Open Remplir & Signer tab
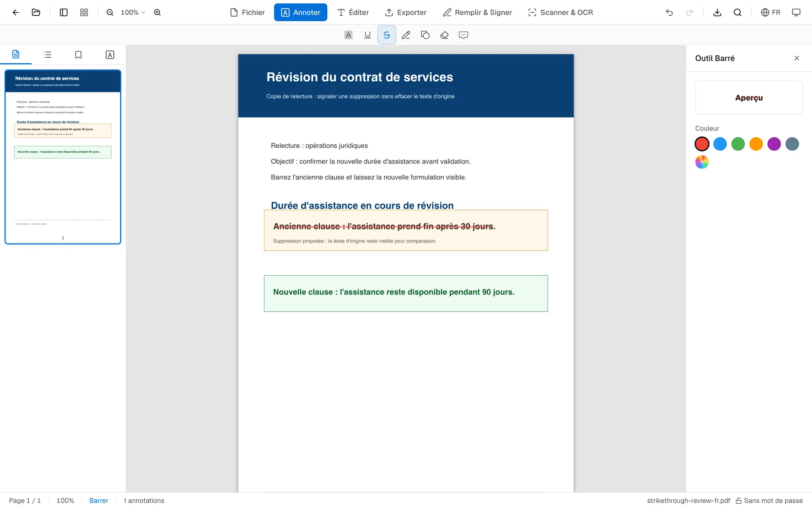The width and height of the screenshot is (812, 508). [x=477, y=12]
